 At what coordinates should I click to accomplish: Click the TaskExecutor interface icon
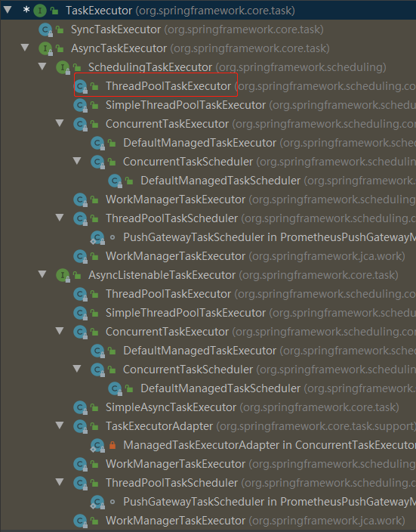tap(40, 11)
